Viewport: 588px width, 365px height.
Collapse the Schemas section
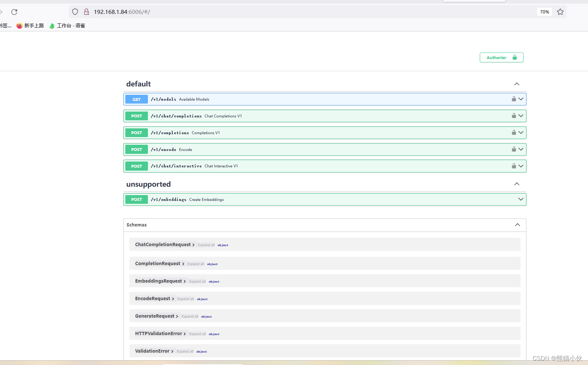click(517, 225)
